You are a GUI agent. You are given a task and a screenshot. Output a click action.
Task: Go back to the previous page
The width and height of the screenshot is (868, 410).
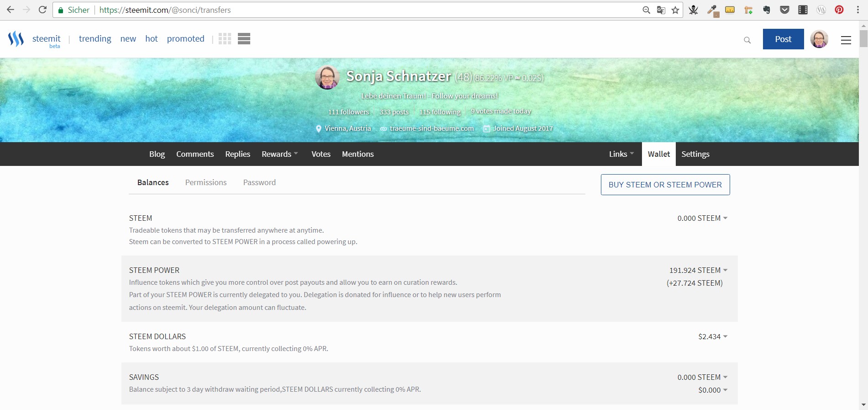[x=11, y=10]
